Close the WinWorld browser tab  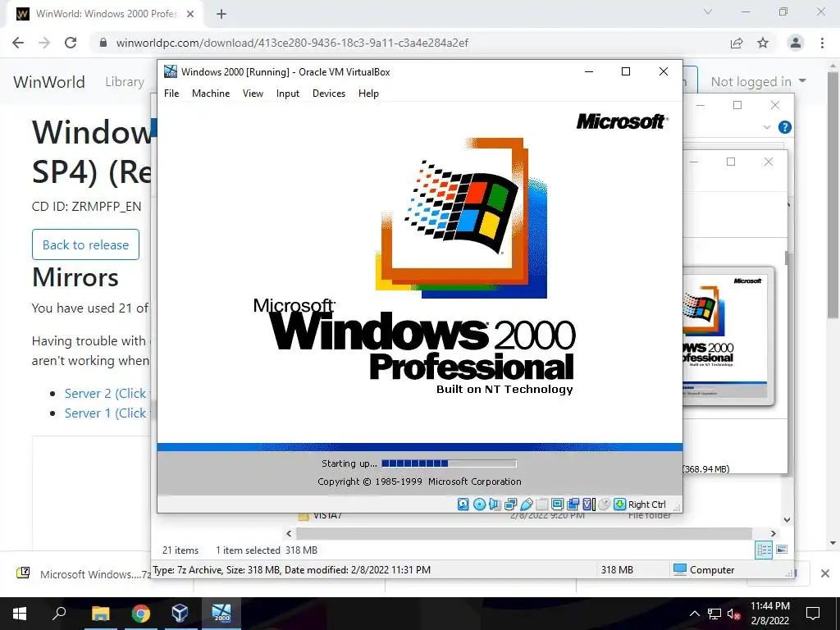click(190, 15)
